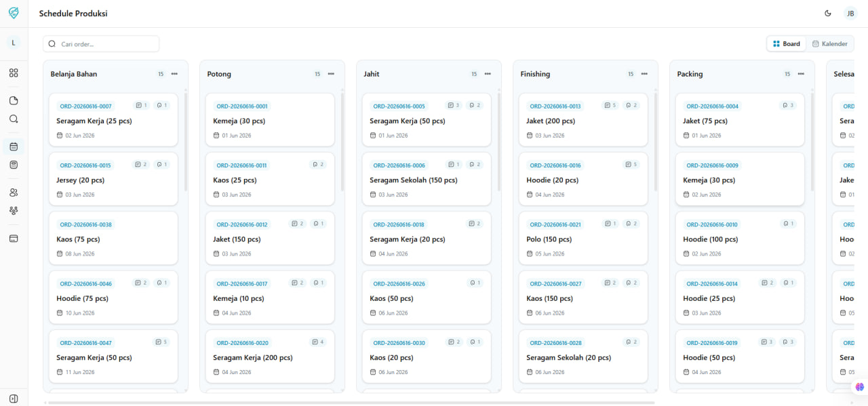Click the colorful assistant icon at bottom right

click(860, 387)
